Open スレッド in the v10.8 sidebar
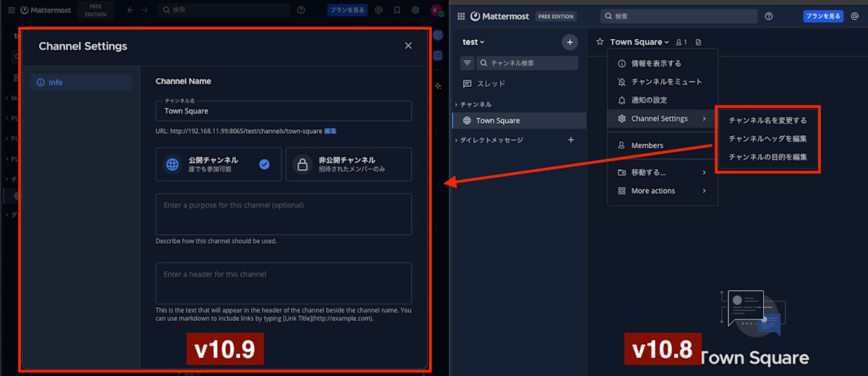 click(518, 84)
